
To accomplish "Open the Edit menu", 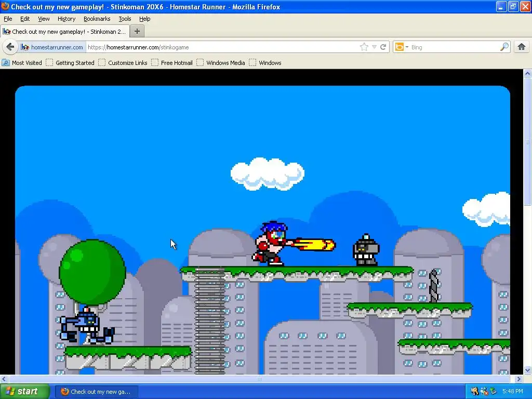I will click(25, 19).
